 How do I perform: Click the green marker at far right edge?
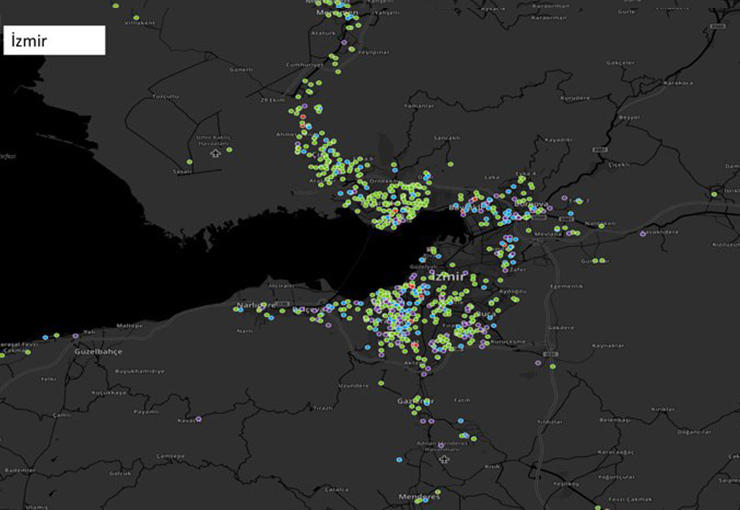coord(714,193)
